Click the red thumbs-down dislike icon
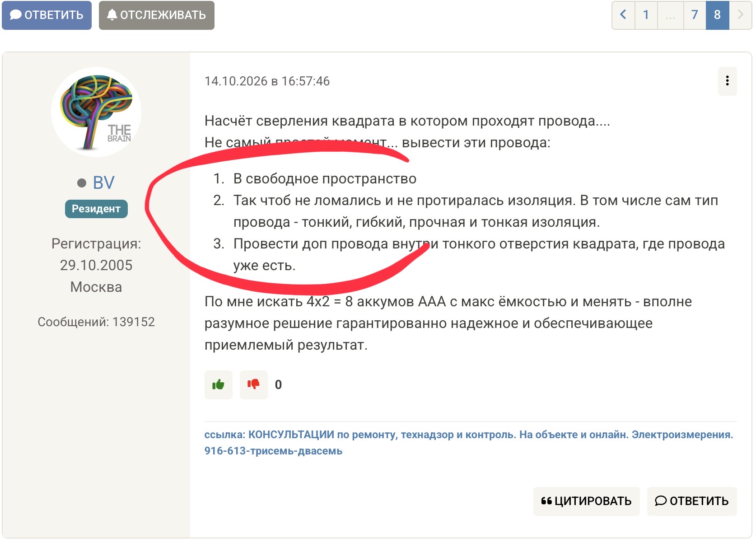The height and width of the screenshot is (543, 756). click(253, 384)
